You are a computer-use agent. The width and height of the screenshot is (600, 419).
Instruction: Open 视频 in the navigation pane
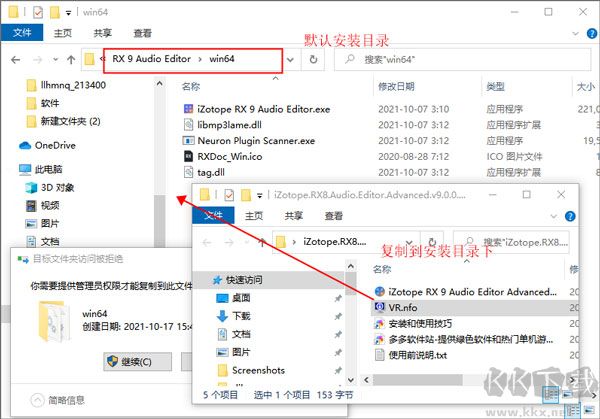[42, 205]
